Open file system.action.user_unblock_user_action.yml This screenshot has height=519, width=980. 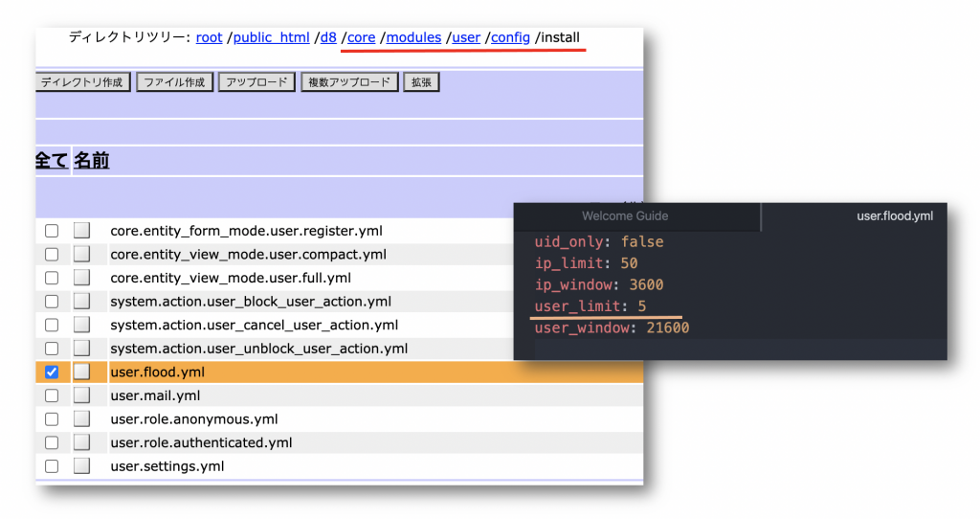coord(258,349)
